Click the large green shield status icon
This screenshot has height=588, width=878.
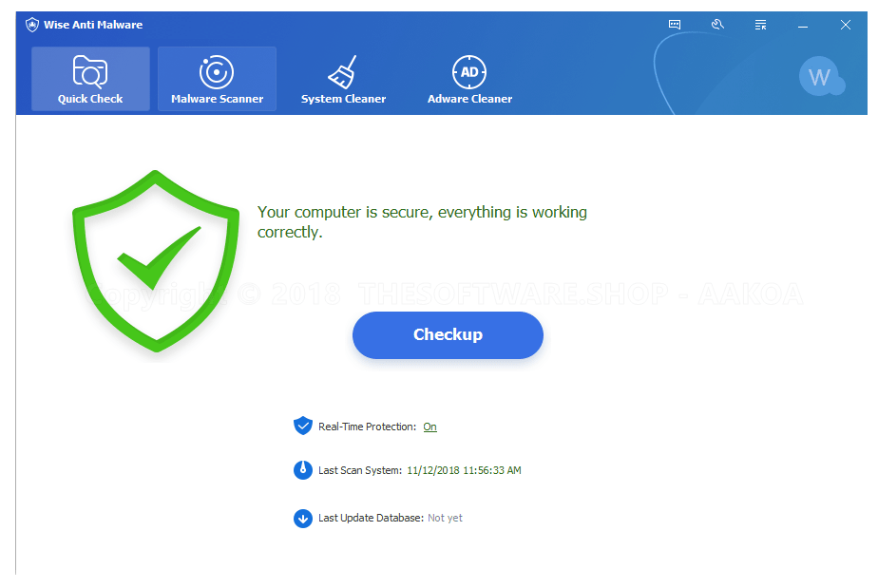coord(156,261)
